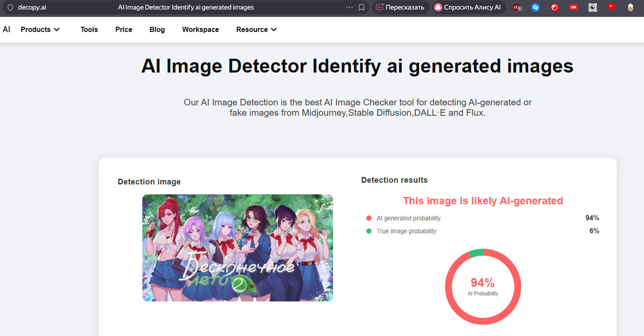Expand the Products dropdown menu
The height and width of the screenshot is (336, 644).
coord(40,29)
